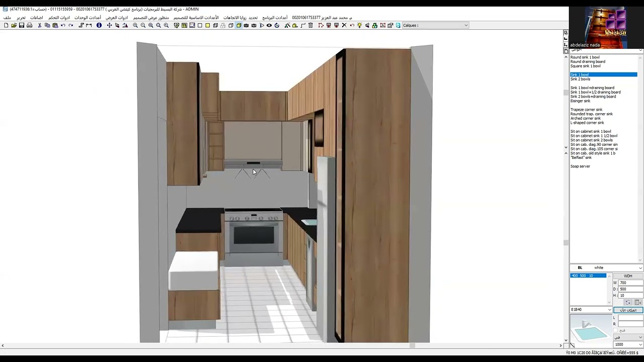The height and width of the screenshot is (362, 644).
Task: Open the BL white finish dropdown
Action: pos(606,267)
